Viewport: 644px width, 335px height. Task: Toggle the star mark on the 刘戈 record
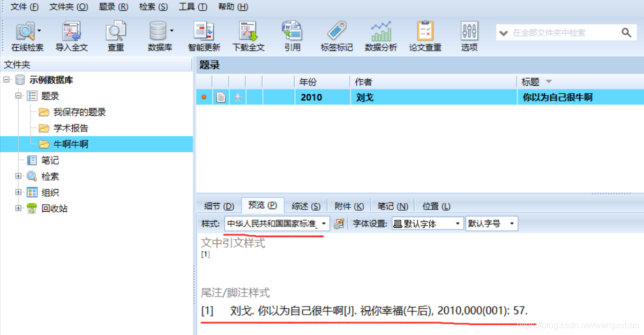coord(237,98)
